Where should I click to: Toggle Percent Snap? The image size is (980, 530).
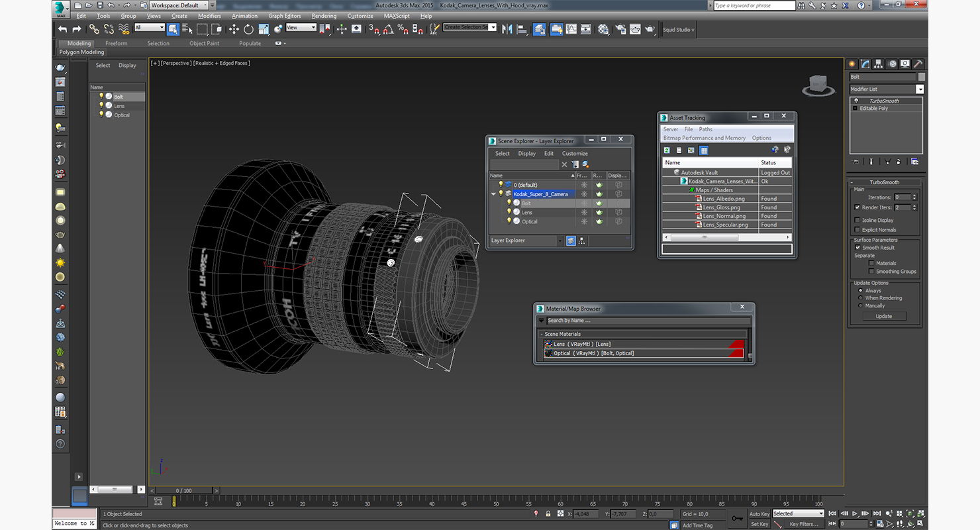click(x=403, y=29)
